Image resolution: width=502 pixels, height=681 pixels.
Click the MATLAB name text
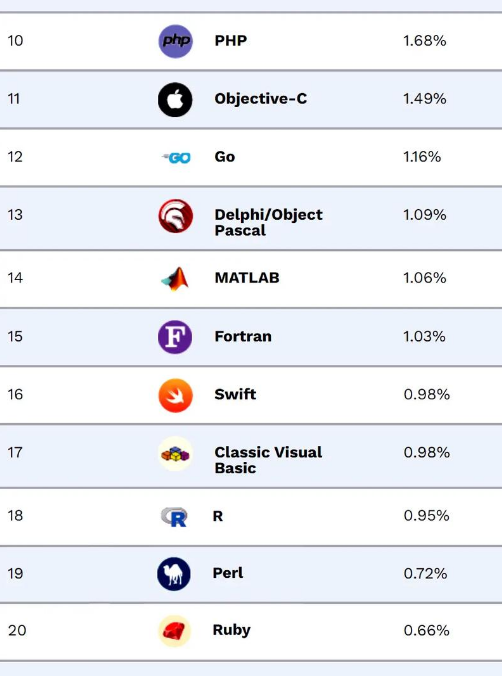click(x=247, y=278)
